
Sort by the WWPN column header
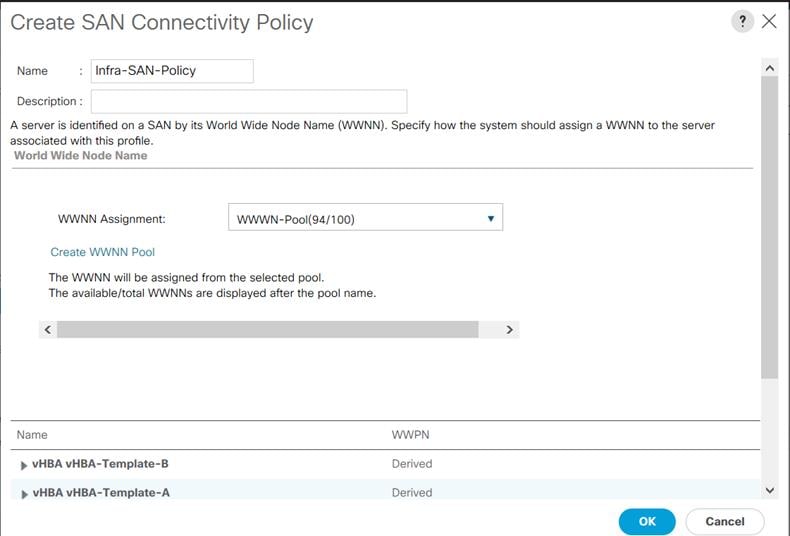(410, 435)
